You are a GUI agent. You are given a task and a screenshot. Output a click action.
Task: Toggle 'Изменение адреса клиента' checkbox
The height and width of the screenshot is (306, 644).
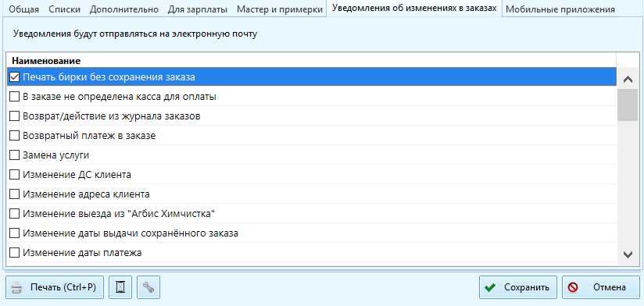coord(14,194)
